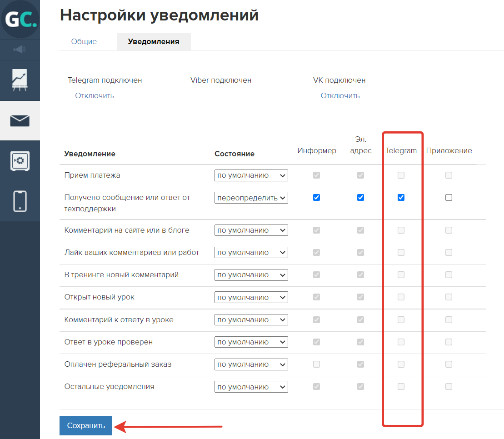This screenshot has height=439, width=504.
Task: Toggle Telegram checkbox for Лайк ваших комментариев
Action: tap(401, 252)
